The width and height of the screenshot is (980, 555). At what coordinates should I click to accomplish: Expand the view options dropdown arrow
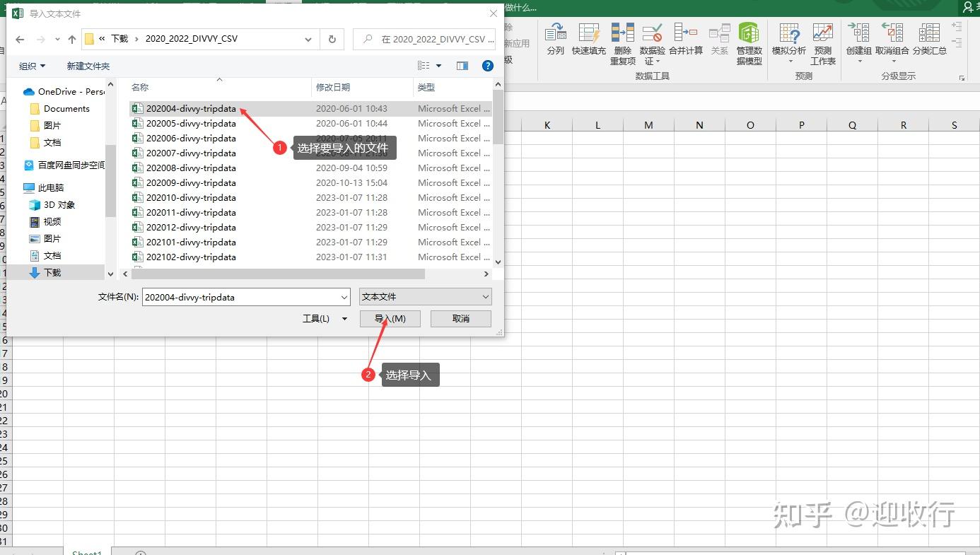point(438,66)
